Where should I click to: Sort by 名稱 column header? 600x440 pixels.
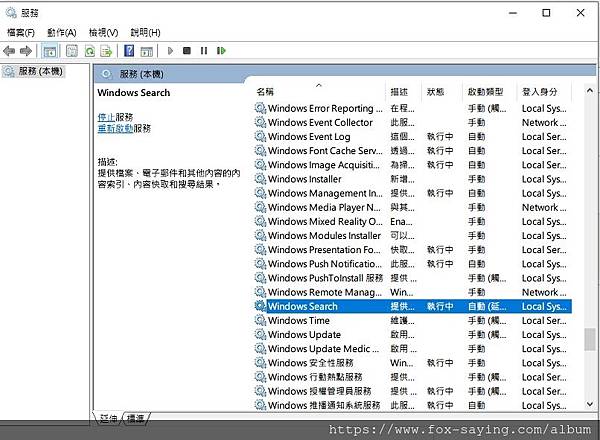point(320,92)
